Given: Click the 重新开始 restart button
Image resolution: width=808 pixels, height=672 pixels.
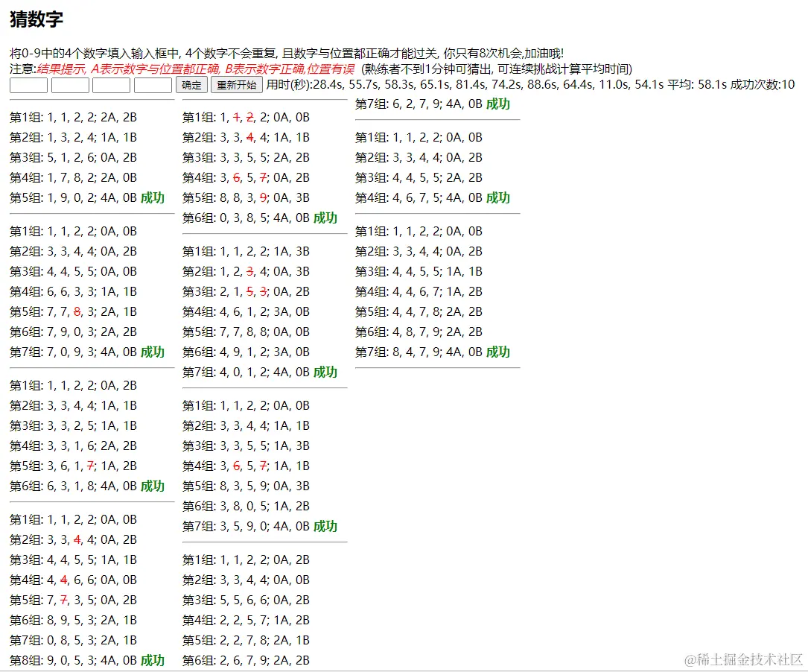Looking at the screenshot, I should pyautogui.click(x=236, y=85).
